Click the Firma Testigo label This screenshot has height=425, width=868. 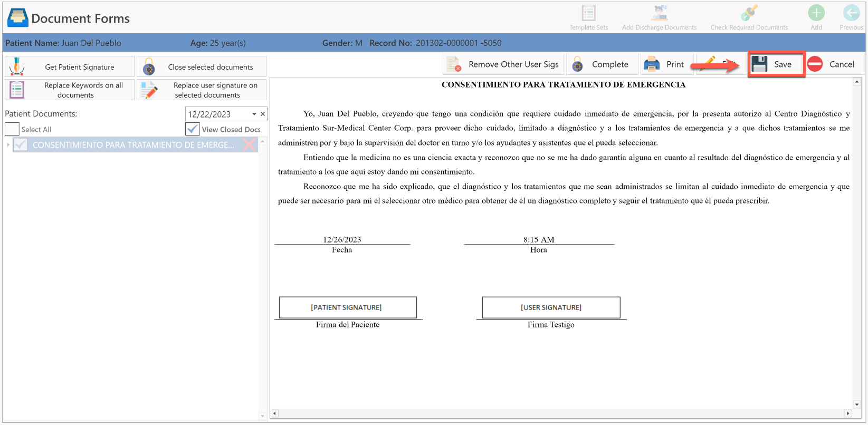[551, 324]
